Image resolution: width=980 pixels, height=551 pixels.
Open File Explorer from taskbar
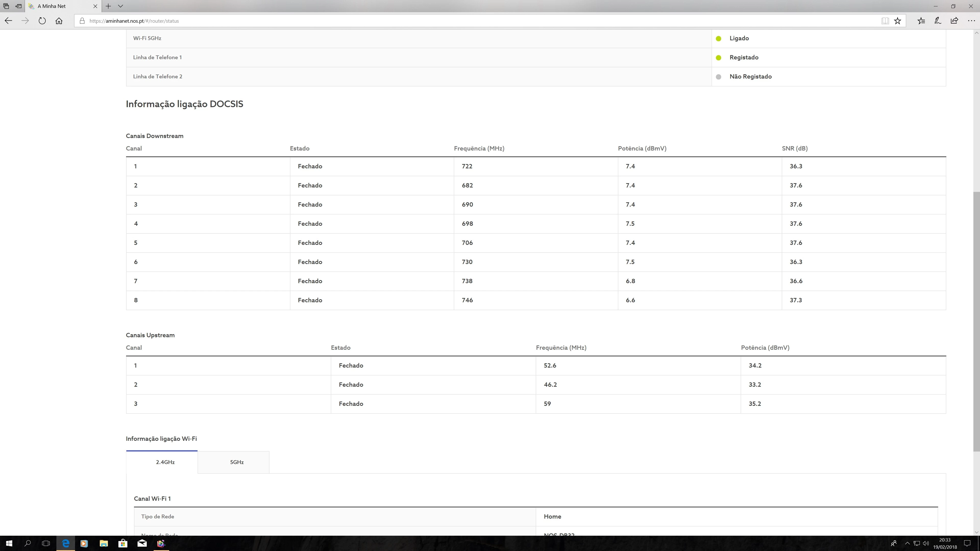pyautogui.click(x=103, y=543)
